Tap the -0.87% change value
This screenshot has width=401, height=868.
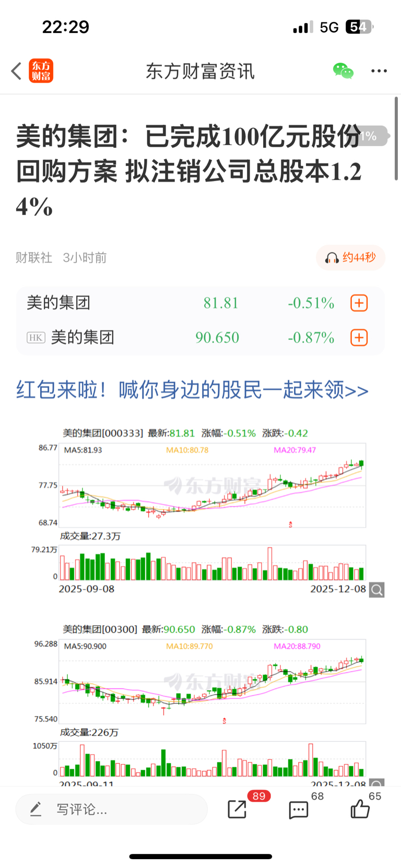(311, 338)
